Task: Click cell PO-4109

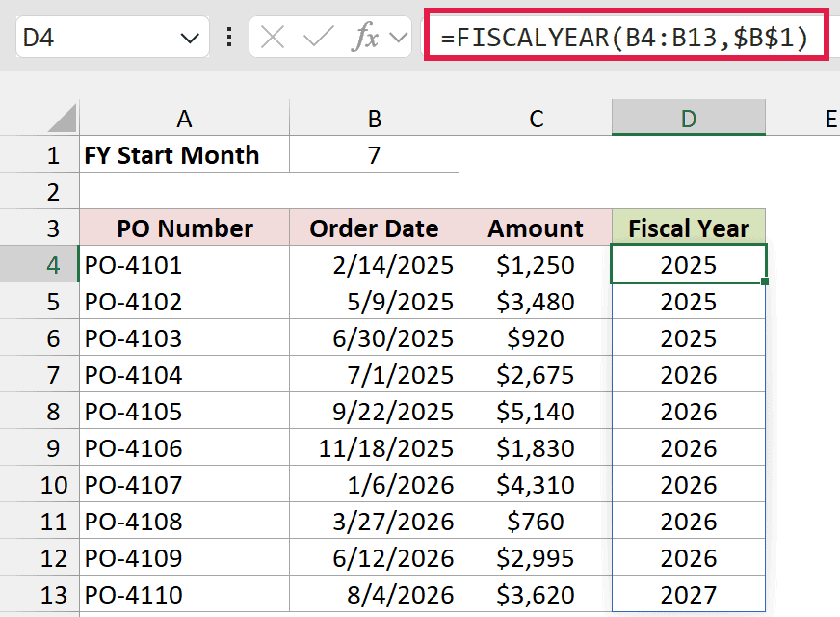Action: [x=184, y=557]
